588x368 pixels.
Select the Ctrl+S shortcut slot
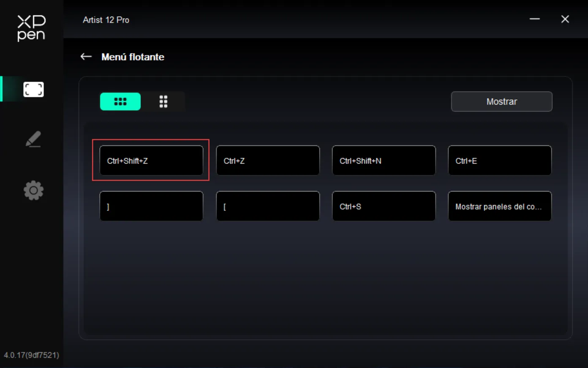tap(384, 206)
